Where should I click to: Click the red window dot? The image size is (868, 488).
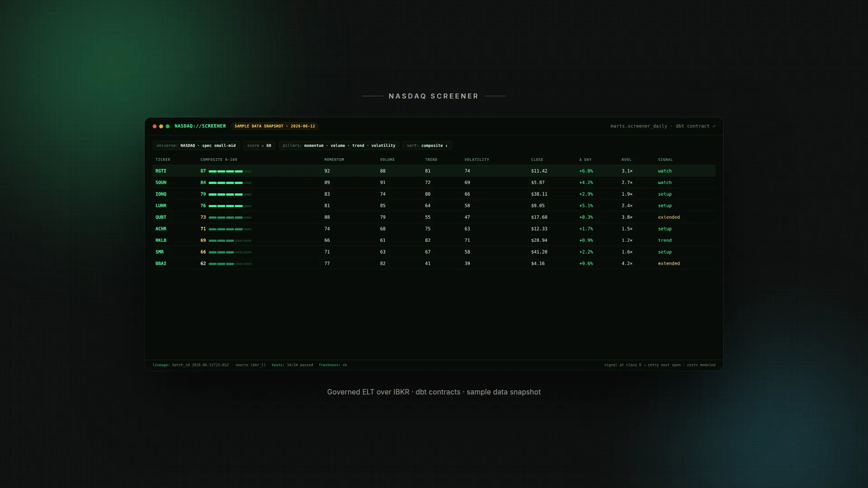[155, 127]
